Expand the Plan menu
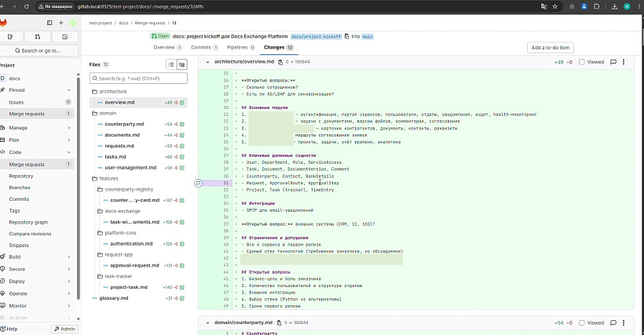 point(37,140)
